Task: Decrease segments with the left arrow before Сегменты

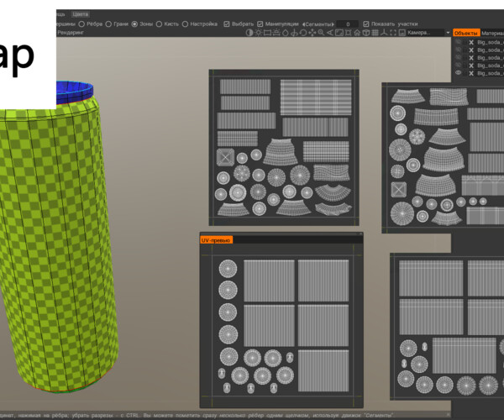Action: 303,24
